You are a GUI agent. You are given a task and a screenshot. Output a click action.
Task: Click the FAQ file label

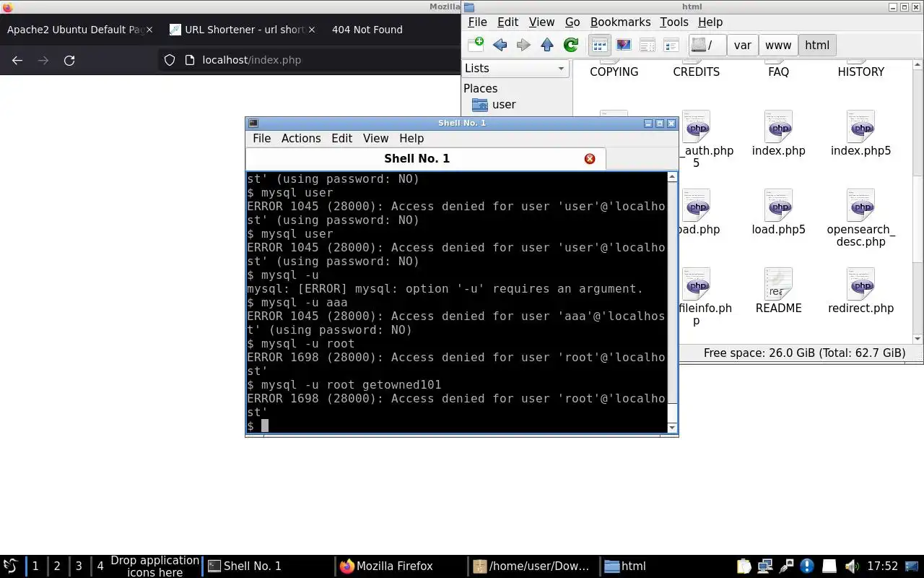coord(778,72)
